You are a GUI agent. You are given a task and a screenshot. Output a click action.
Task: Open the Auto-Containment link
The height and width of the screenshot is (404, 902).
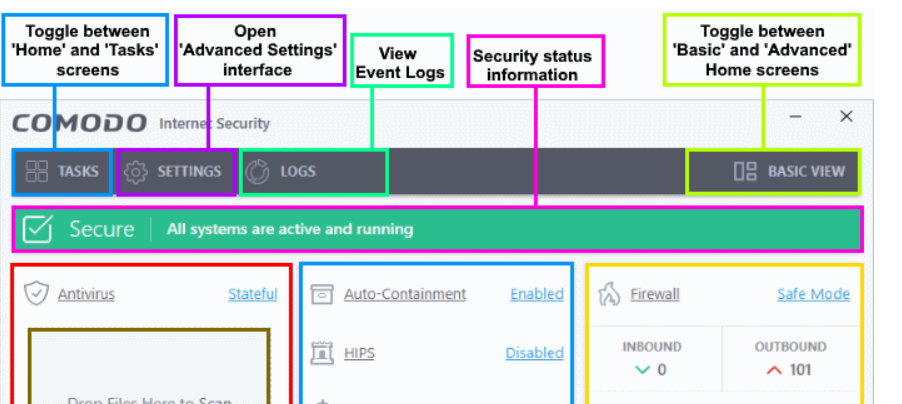405,294
